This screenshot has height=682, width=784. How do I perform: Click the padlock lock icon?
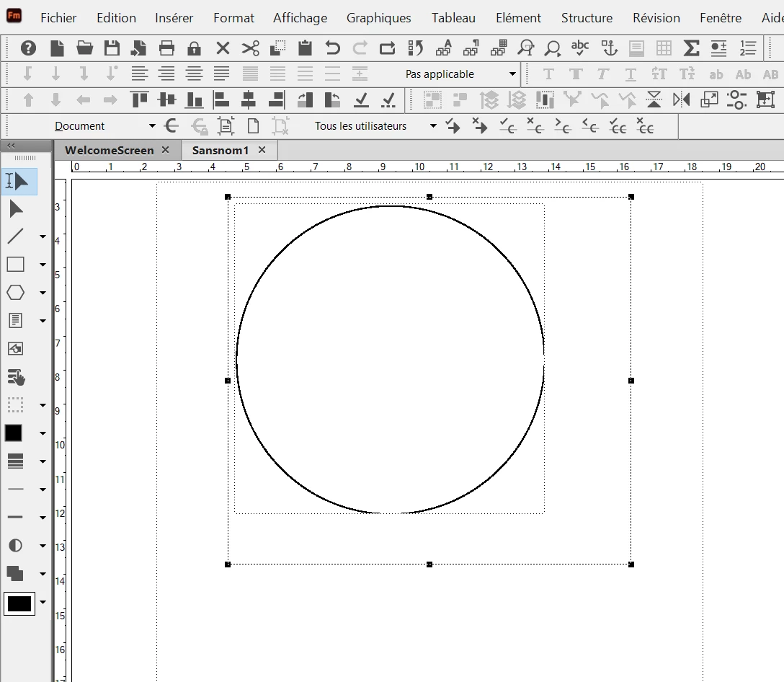pyautogui.click(x=194, y=48)
